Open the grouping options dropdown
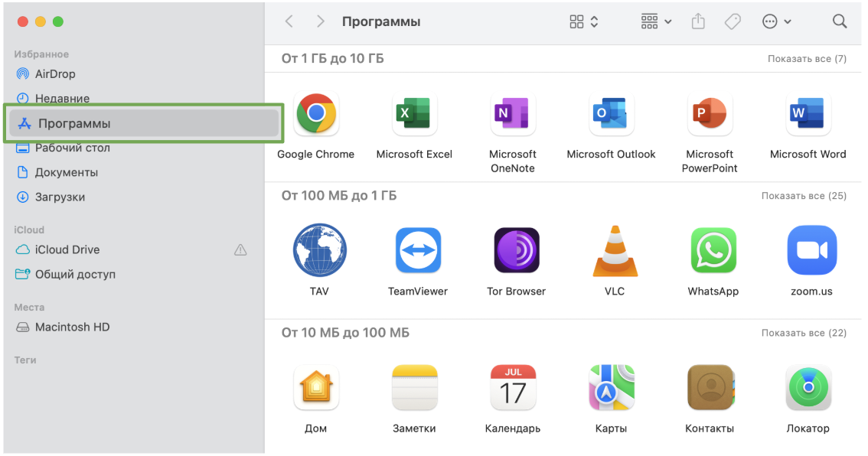The height and width of the screenshot is (456, 868). click(654, 21)
